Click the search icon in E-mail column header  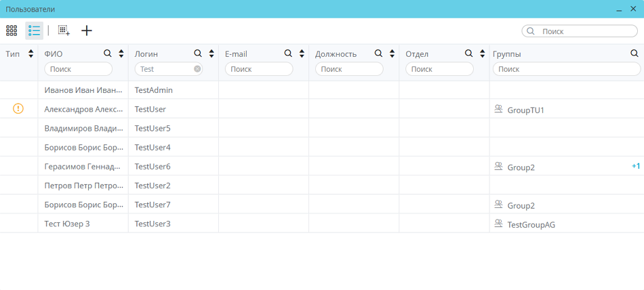tap(288, 54)
